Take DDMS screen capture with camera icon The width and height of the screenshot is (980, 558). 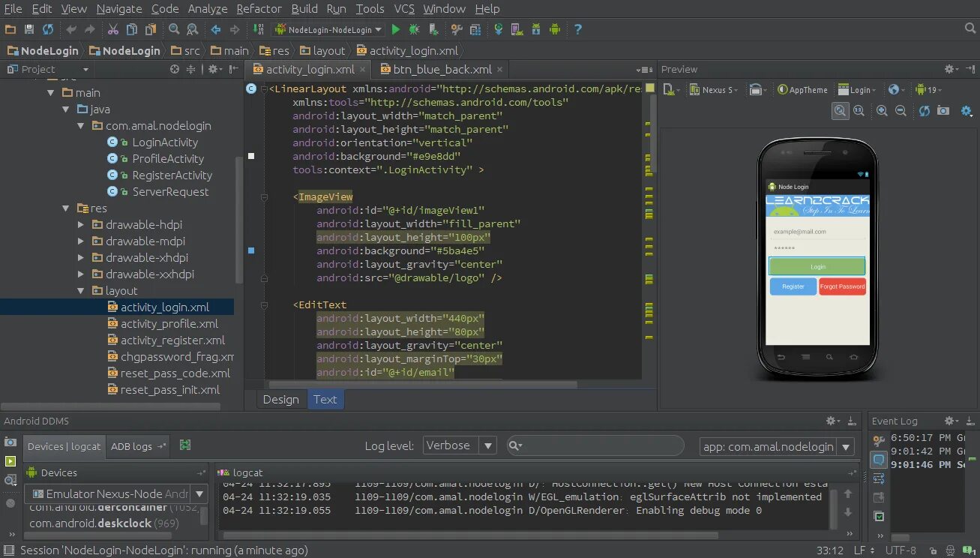[x=10, y=442]
